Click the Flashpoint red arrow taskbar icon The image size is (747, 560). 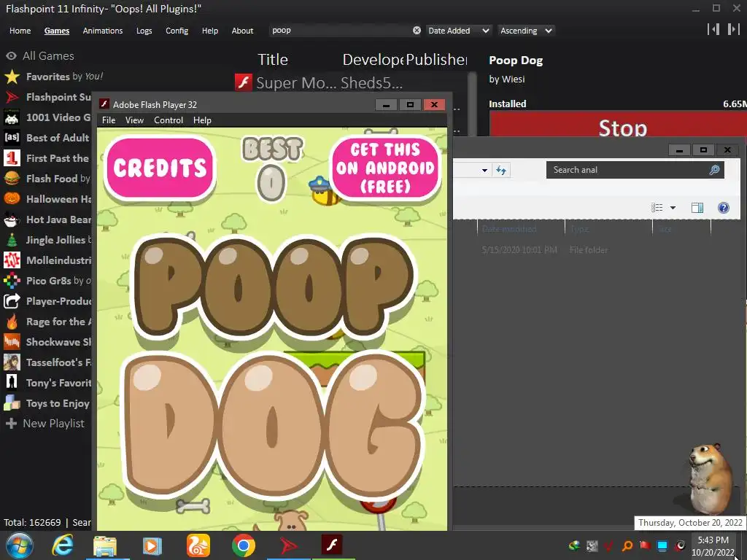click(287, 545)
